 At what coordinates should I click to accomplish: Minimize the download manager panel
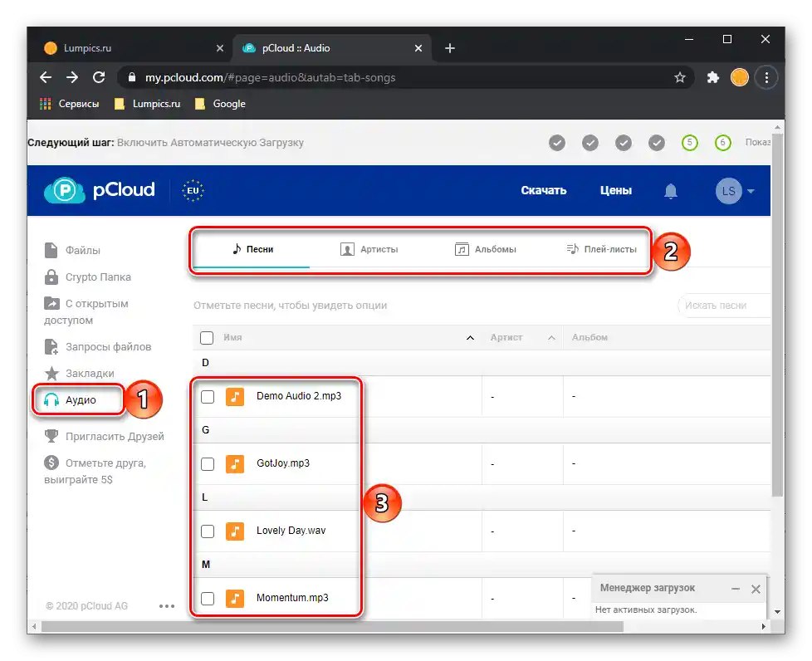736,589
